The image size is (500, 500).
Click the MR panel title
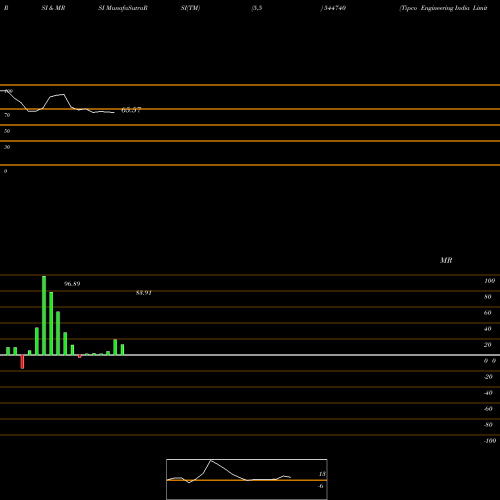pos(446,260)
